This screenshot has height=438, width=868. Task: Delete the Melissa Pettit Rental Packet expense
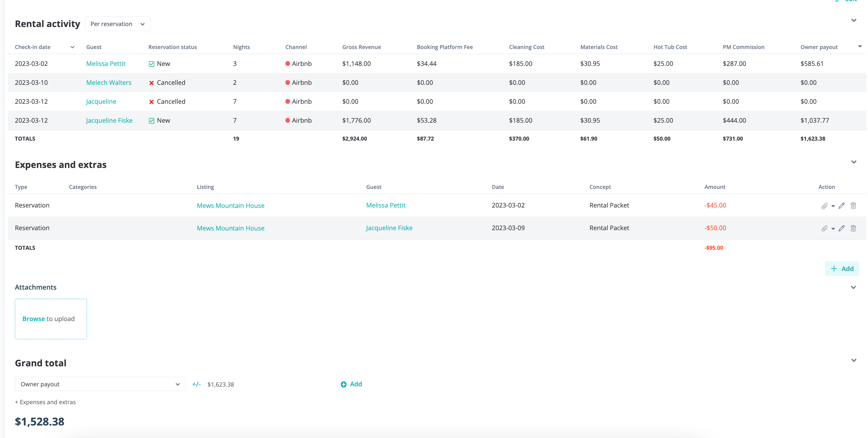coord(853,206)
